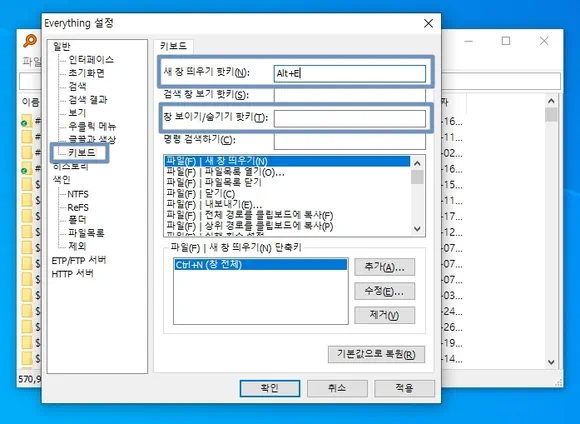Click the 창 보이기/숨기기 핫키 field
This screenshot has height=424, width=580.
(350, 118)
